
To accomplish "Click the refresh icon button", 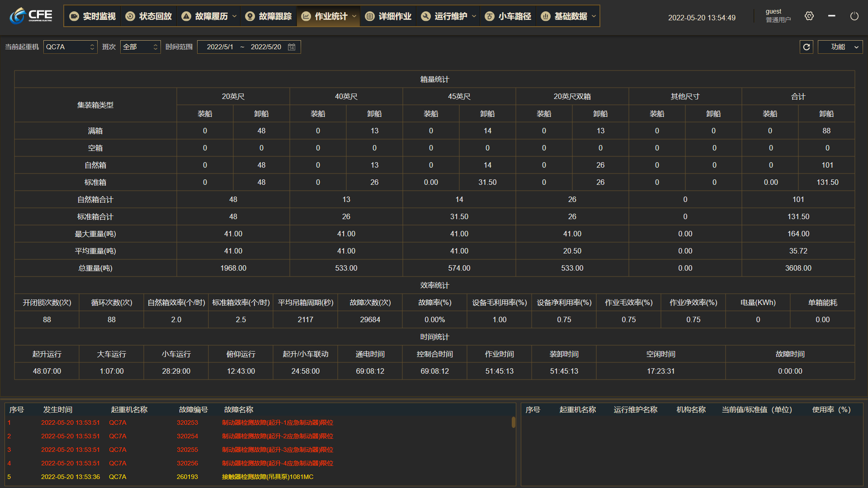I will (807, 47).
